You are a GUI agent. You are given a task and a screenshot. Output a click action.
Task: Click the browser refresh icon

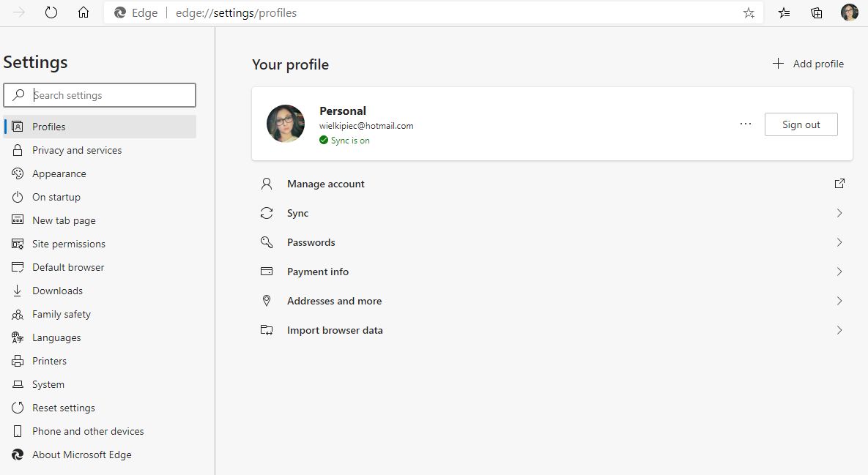[x=51, y=12]
